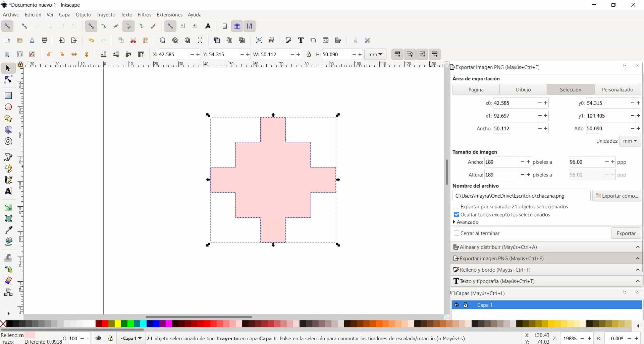
Task: Check Cerrar al terminar option
Action: (x=457, y=233)
